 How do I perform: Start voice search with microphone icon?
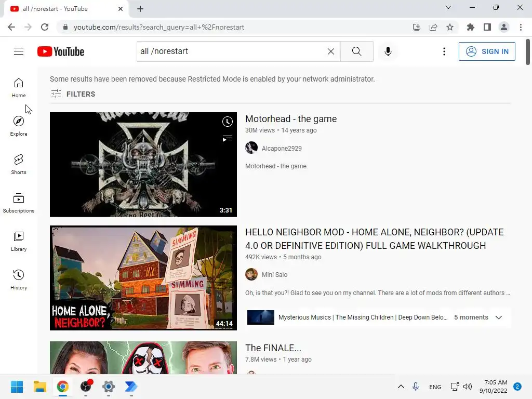click(x=388, y=51)
